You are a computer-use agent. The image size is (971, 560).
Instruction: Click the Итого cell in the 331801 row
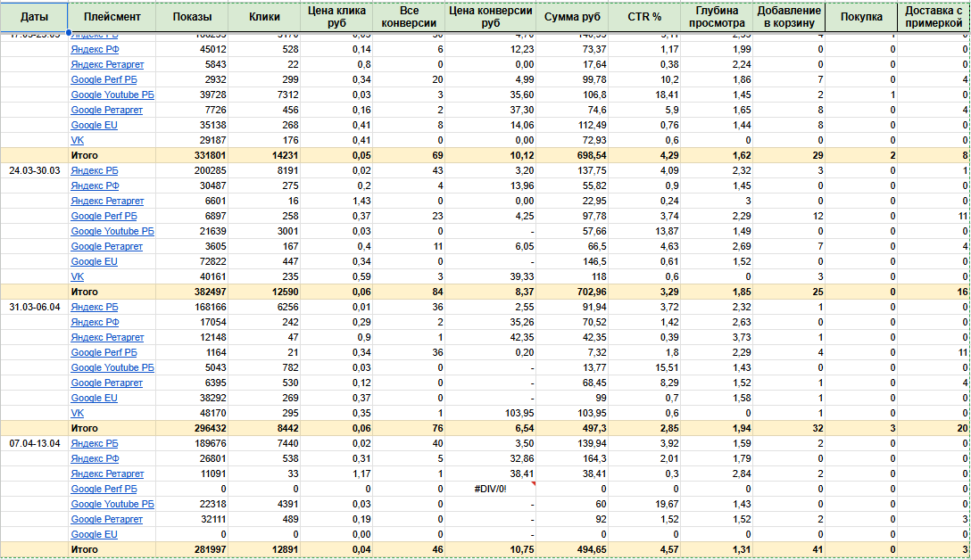pyautogui.click(x=112, y=155)
